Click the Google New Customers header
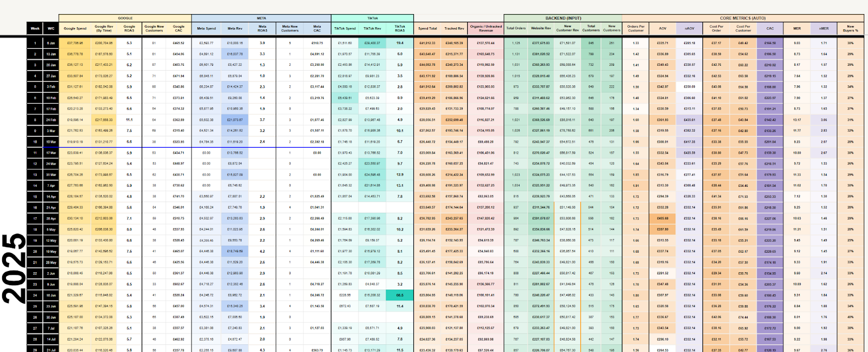The width and height of the screenshot is (868, 352). [154, 28]
